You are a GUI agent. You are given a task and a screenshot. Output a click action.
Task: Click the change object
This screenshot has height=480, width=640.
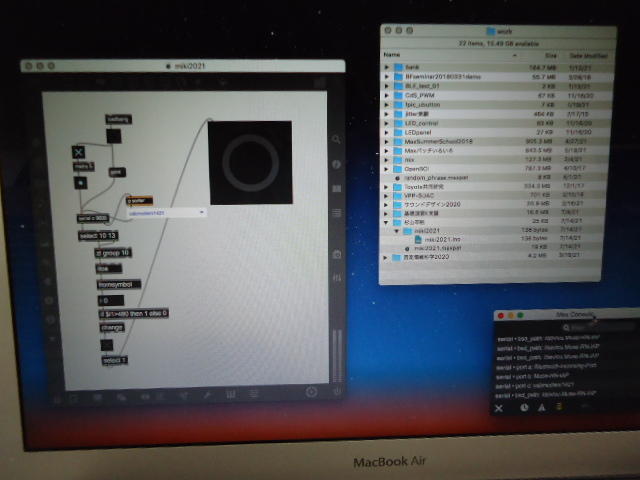tap(112, 327)
